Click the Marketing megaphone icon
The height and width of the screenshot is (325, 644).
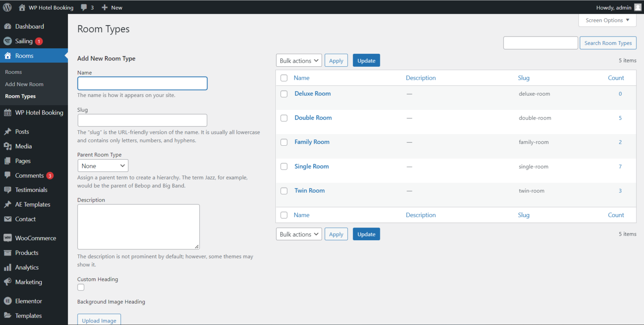[x=8, y=282]
